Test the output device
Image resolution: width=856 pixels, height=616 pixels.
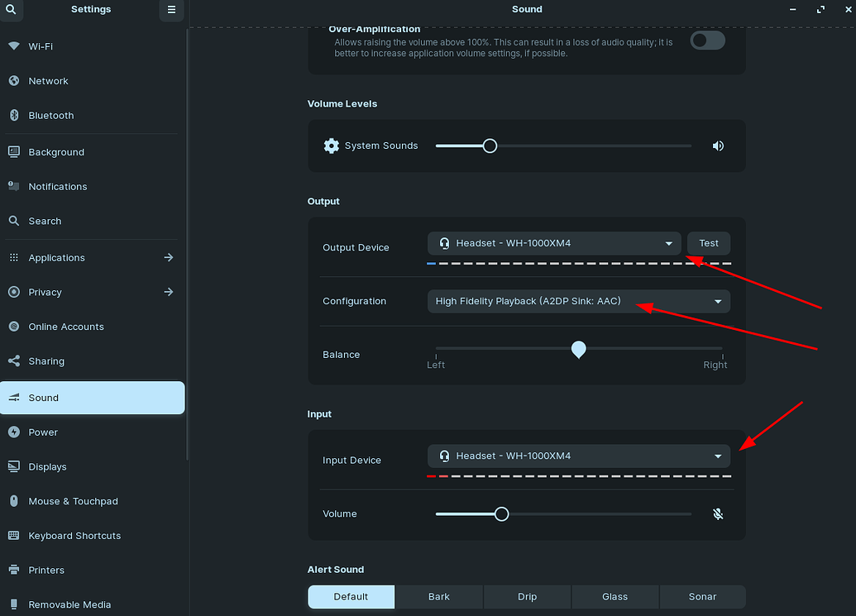709,243
